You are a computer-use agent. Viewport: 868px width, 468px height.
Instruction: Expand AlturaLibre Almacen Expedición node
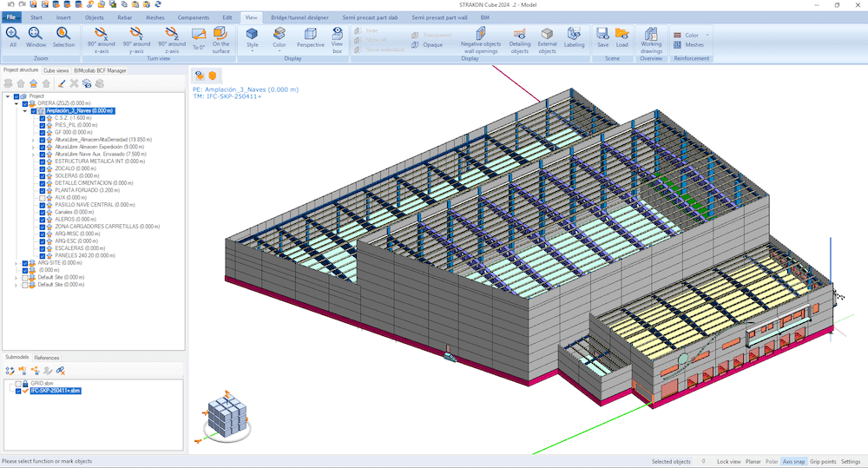[x=33, y=148]
